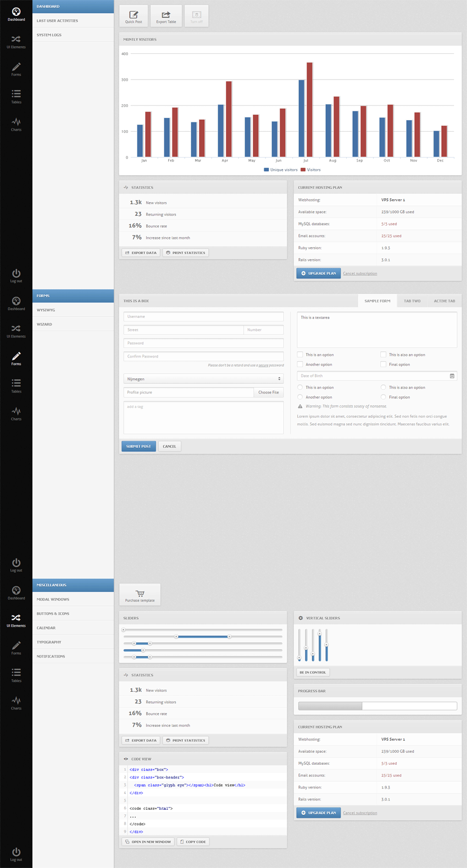This screenshot has width=467, height=868.
Task: Open the Active Tab tab
Action: 444,301
